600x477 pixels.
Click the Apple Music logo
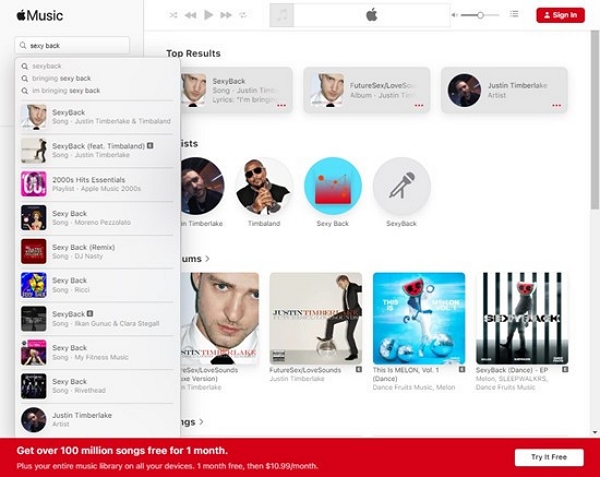click(40, 16)
